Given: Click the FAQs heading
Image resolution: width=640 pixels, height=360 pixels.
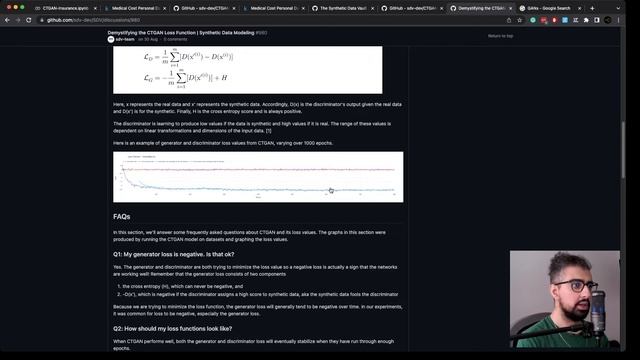Looking at the screenshot, I should 122,217.
